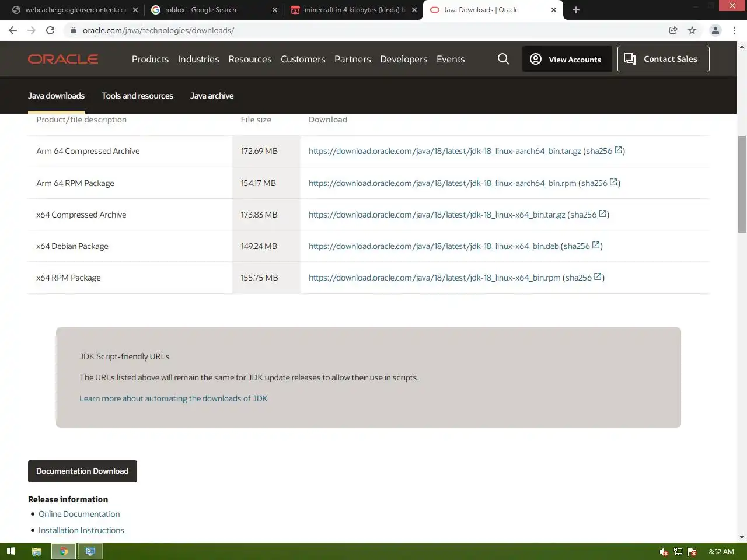Click the Contact Sales button
The height and width of the screenshot is (560, 747).
(x=663, y=59)
